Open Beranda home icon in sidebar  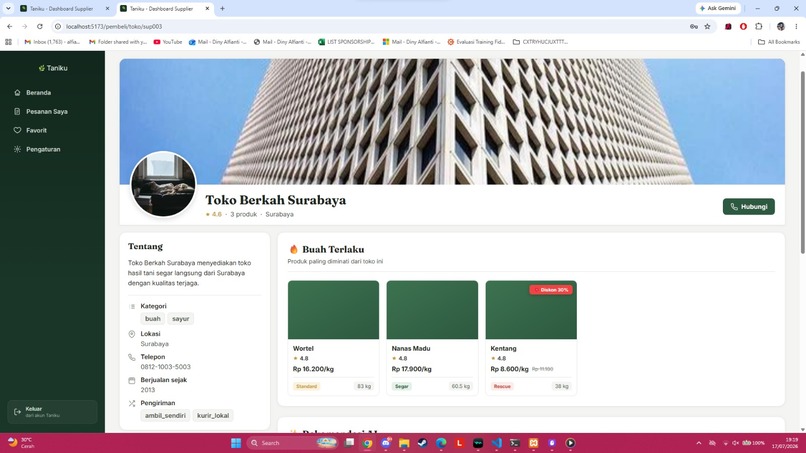(17, 93)
